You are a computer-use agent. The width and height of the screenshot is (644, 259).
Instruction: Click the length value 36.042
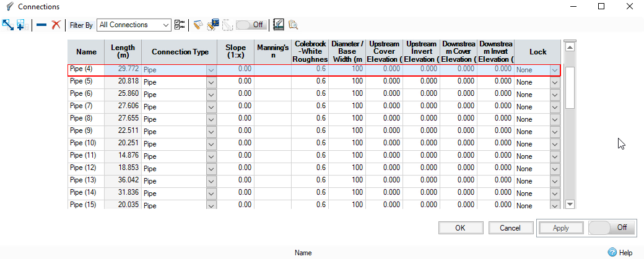(x=123, y=180)
